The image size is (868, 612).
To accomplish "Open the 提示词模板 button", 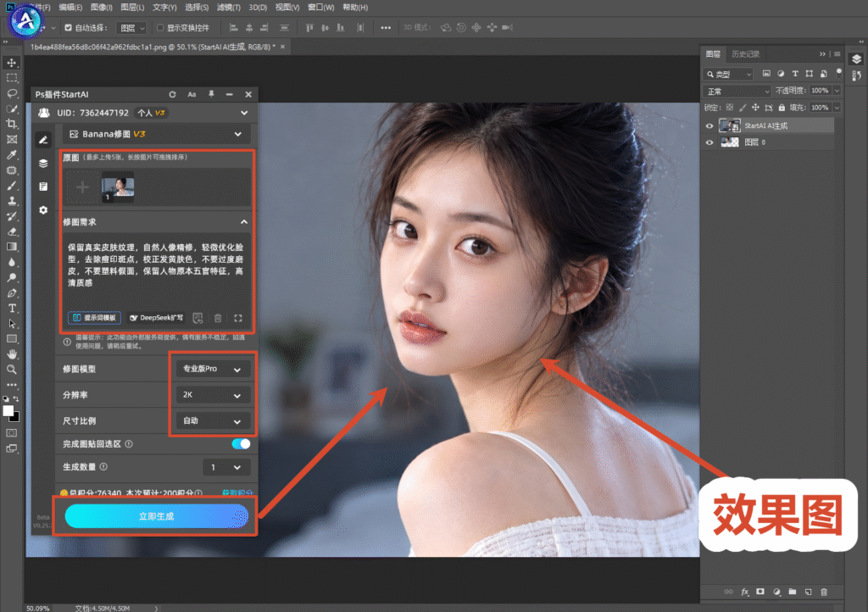I will click(95, 318).
